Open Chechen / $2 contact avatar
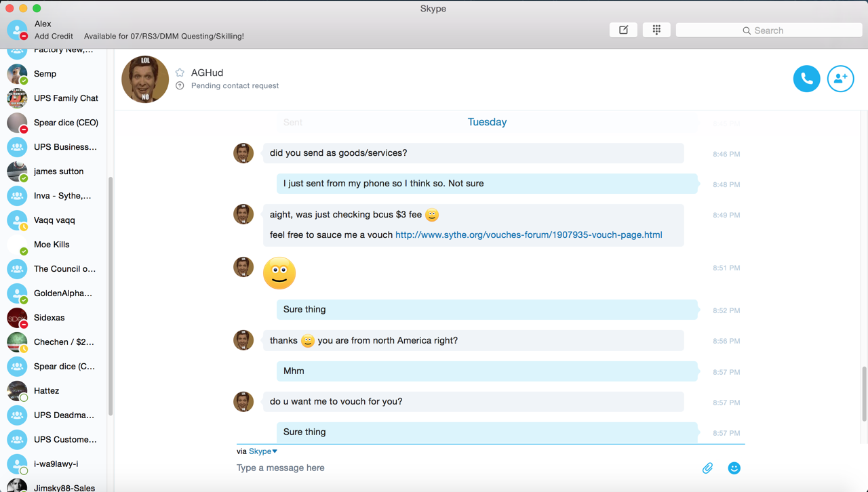 pyautogui.click(x=17, y=342)
